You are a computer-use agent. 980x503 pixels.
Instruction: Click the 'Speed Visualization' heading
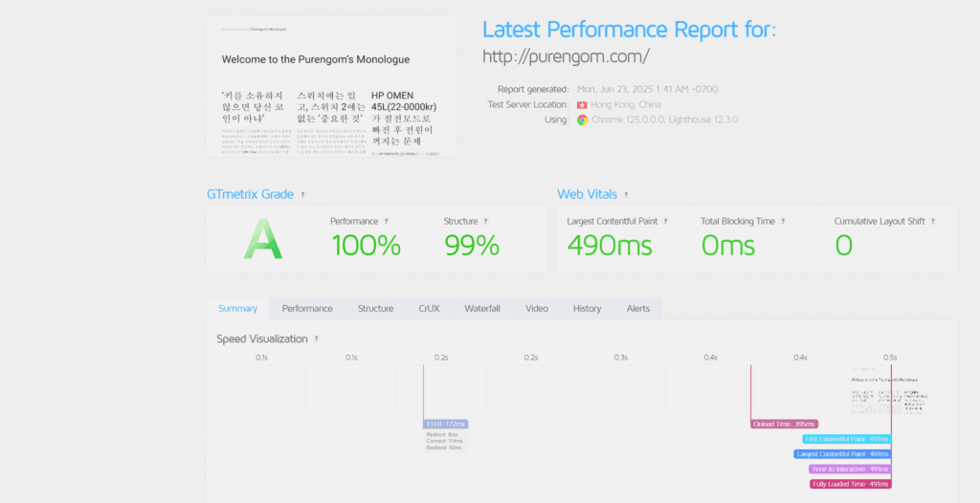pyautogui.click(x=262, y=339)
